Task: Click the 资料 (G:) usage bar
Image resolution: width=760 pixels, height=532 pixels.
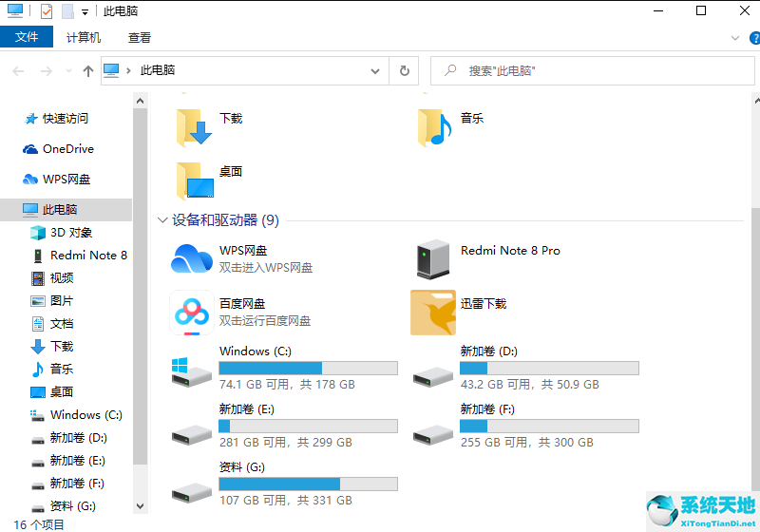Action: pyautogui.click(x=308, y=484)
